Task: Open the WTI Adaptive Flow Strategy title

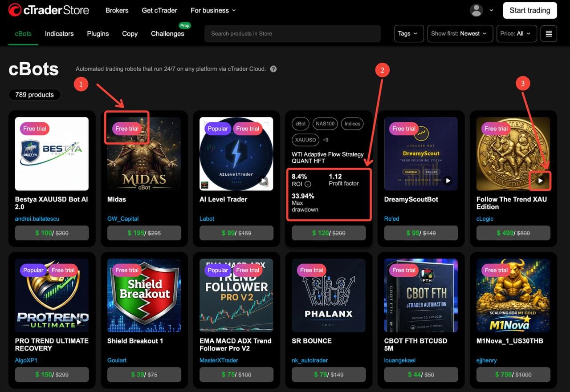Action: [x=328, y=158]
